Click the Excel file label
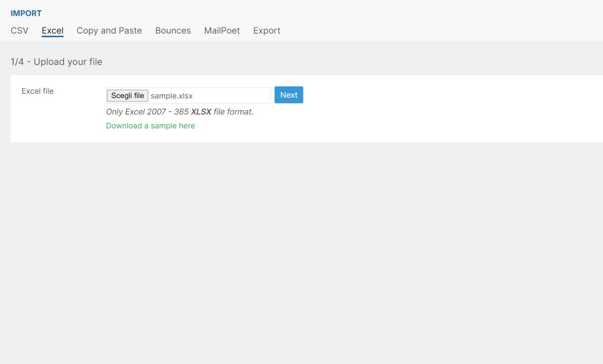 point(38,91)
